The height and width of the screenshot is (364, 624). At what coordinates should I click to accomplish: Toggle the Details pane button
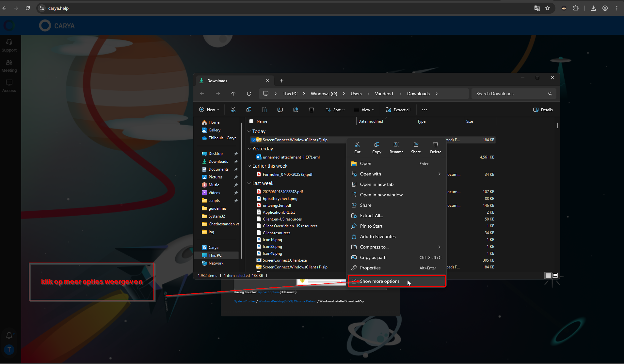coord(543,110)
